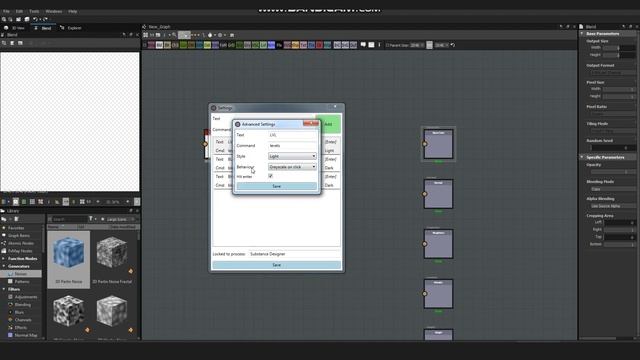The height and width of the screenshot is (360, 640).
Task: Click the library search field
Action: tap(69, 219)
